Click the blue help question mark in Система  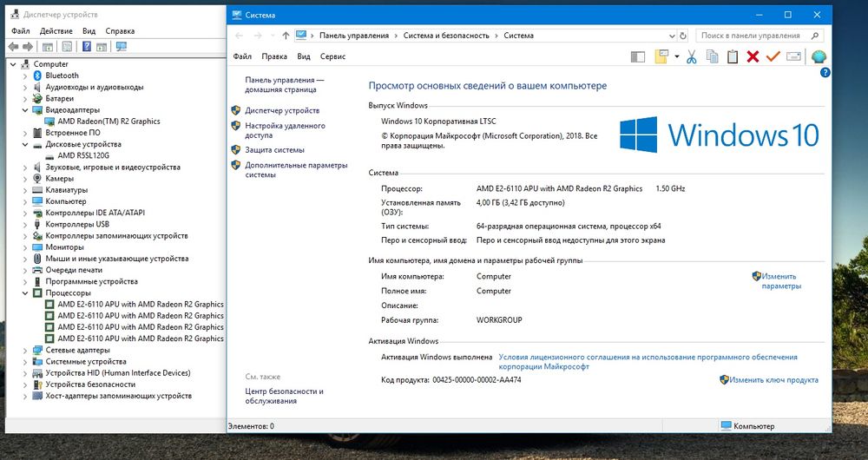tap(825, 73)
